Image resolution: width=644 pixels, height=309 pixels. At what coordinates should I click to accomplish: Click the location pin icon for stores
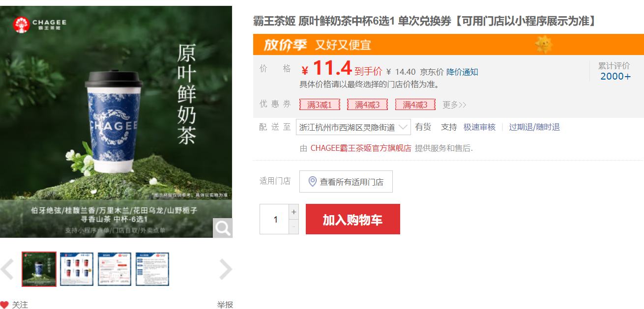312,181
